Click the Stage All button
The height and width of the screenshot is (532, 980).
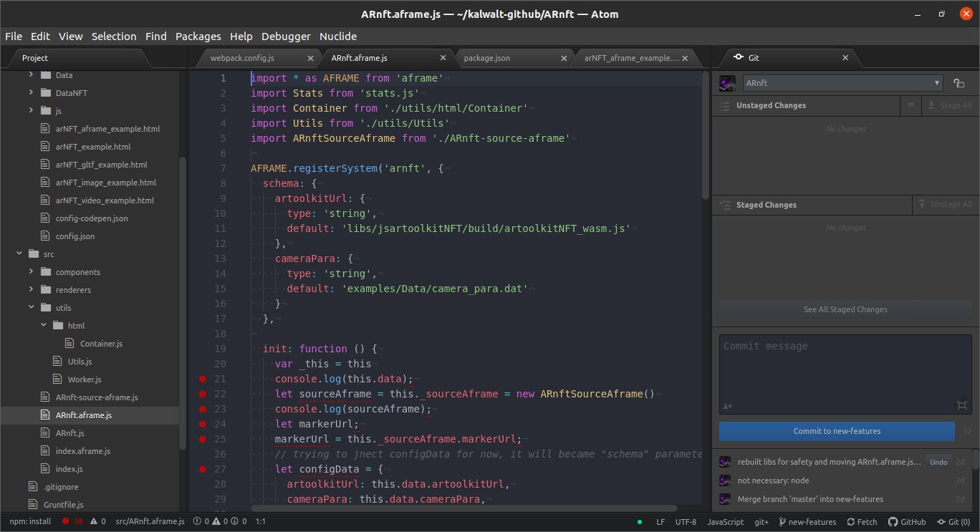[x=950, y=105]
